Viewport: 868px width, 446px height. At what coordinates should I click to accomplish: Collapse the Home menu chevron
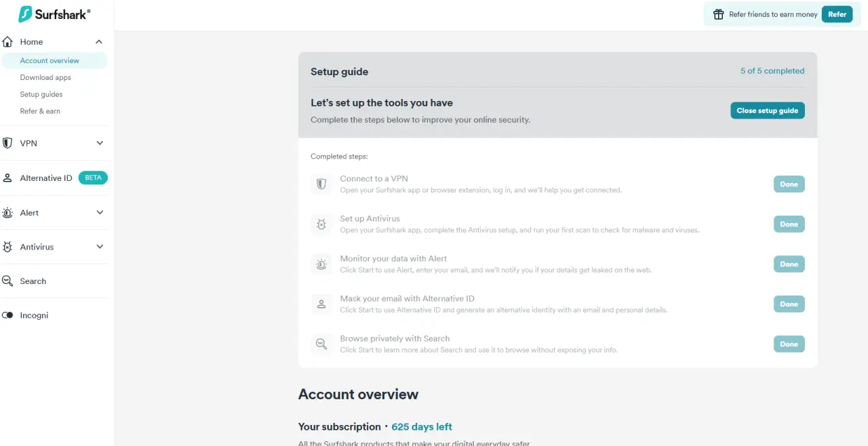[x=99, y=42]
